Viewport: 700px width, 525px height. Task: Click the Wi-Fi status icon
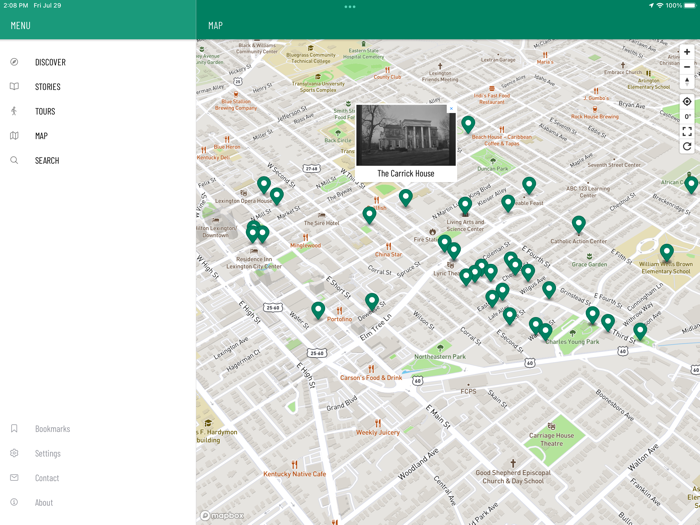pyautogui.click(x=660, y=5)
